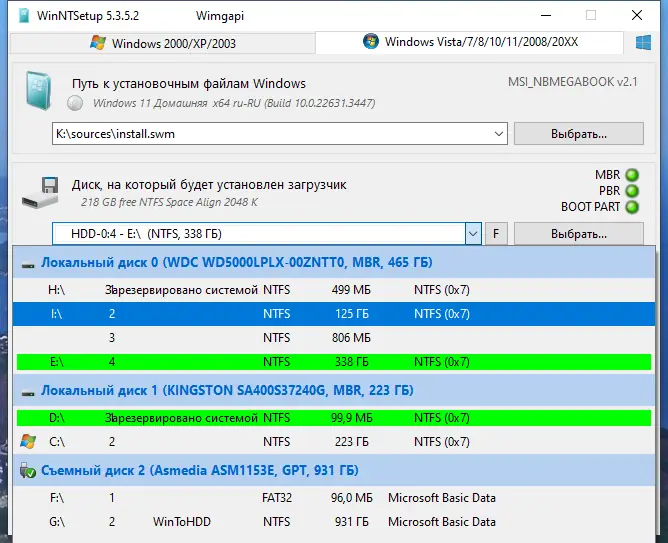Switch to Windows 2000/XP/2003 tab

click(x=162, y=43)
